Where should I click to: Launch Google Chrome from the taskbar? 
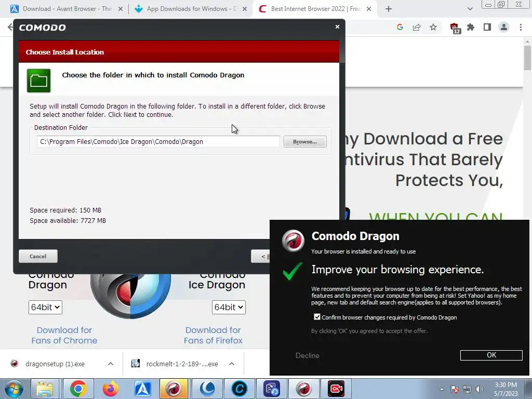[x=78, y=389]
